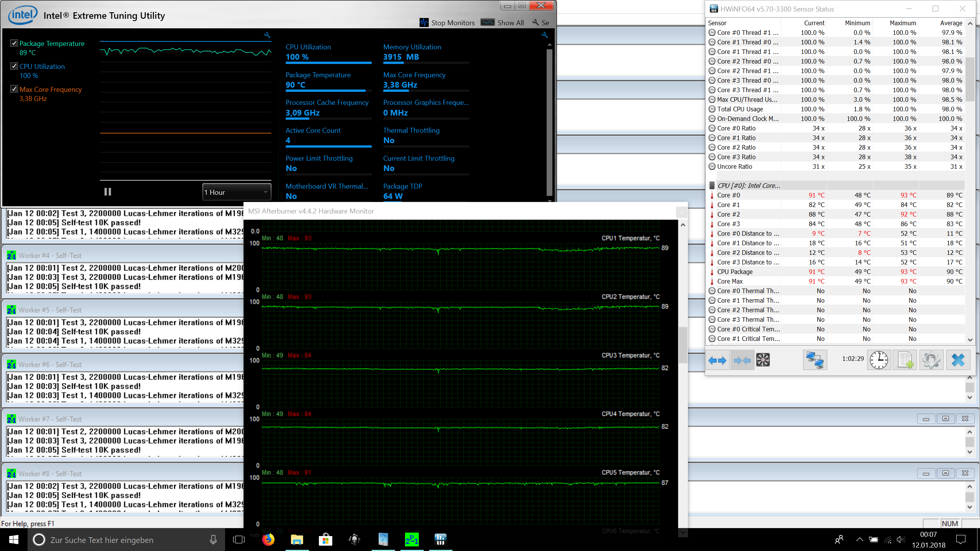Toggle CPU Utilization graph checkbox
The height and width of the screenshot is (551, 980).
click(x=14, y=66)
